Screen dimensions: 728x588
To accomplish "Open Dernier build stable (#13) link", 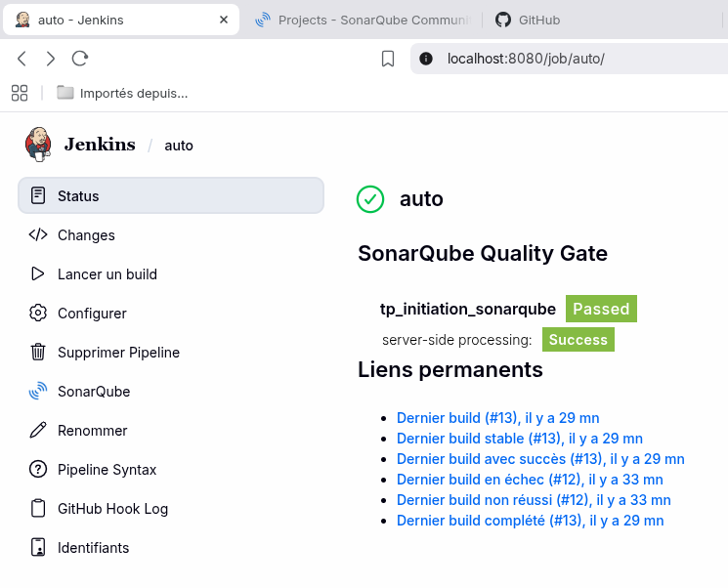I will point(520,439).
